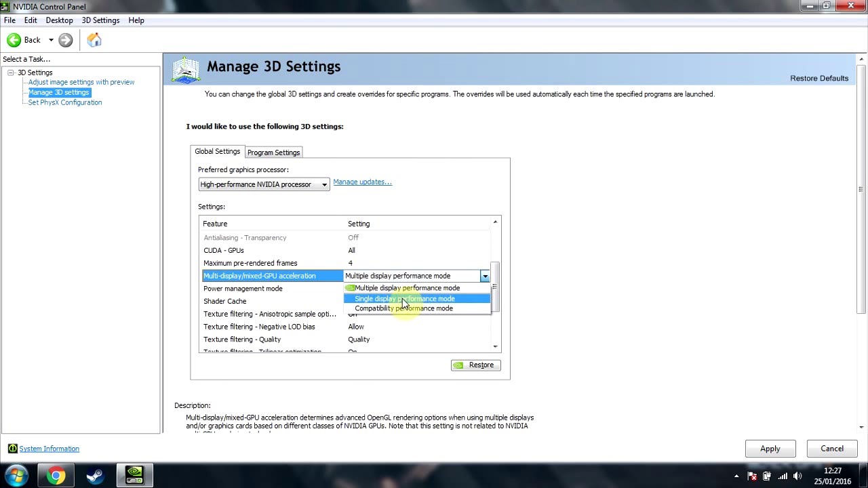Click the Manage 3D Settings header icon

click(185, 69)
